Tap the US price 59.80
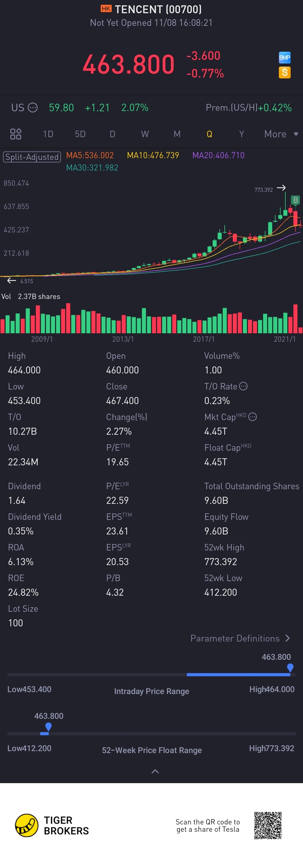This screenshot has width=303, height=868. [61, 108]
